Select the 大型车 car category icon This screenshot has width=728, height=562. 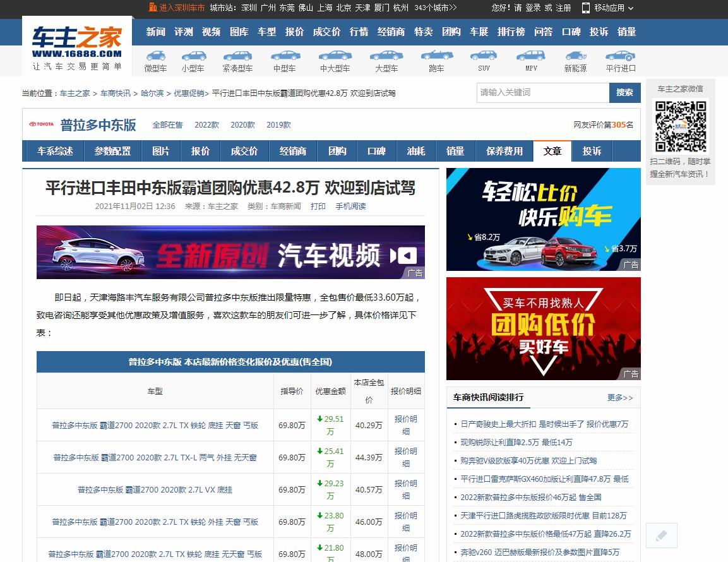pos(386,57)
